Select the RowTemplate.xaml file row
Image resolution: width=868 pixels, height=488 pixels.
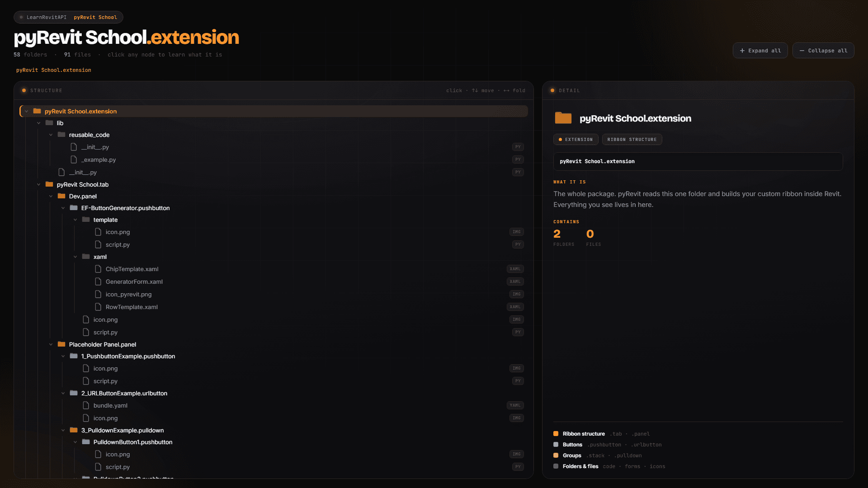[x=310, y=307]
